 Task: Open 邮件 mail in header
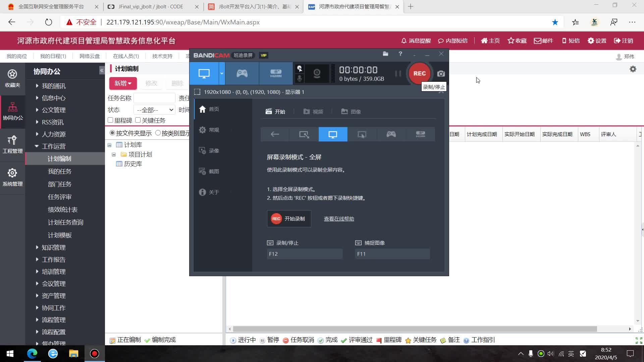click(x=543, y=41)
